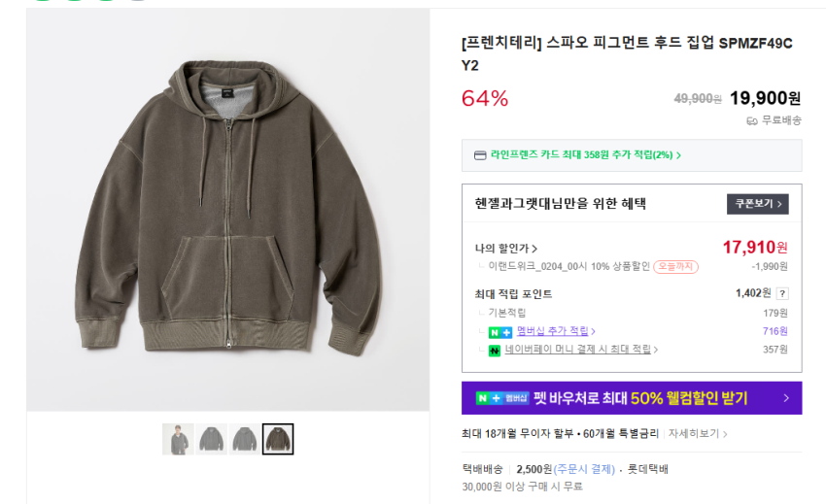The width and height of the screenshot is (826, 504).
Task: Click the green Naver Pay money icon
Action: (x=495, y=350)
